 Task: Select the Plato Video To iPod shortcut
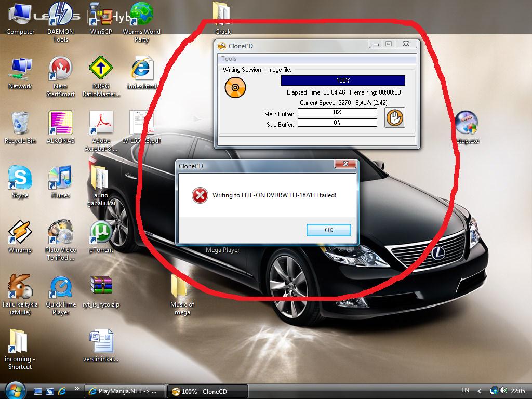(60, 240)
